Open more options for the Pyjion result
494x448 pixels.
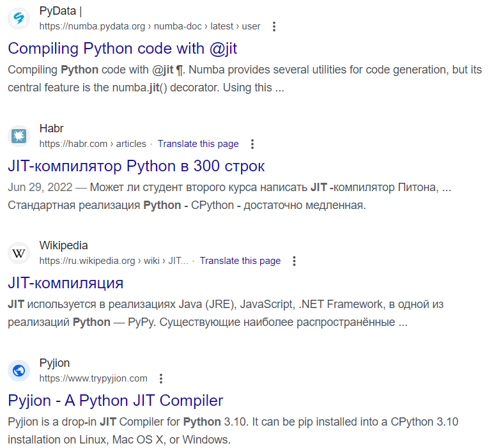point(161,378)
